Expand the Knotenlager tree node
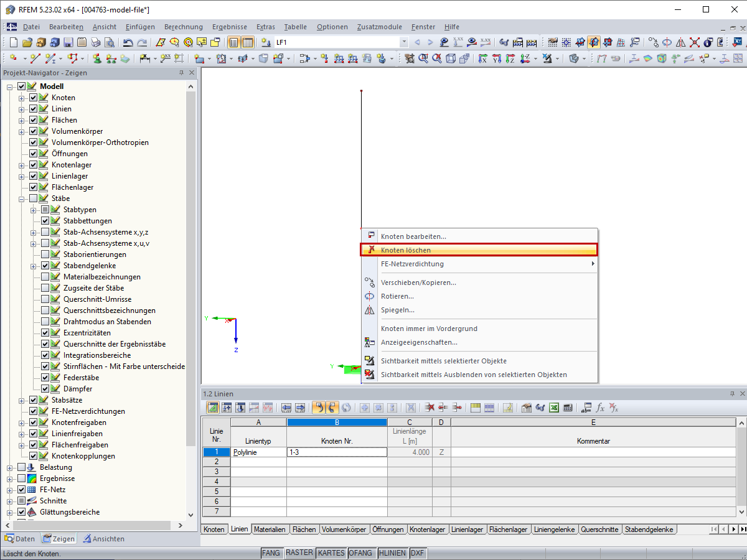This screenshot has height=560, width=747. (x=22, y=165)
